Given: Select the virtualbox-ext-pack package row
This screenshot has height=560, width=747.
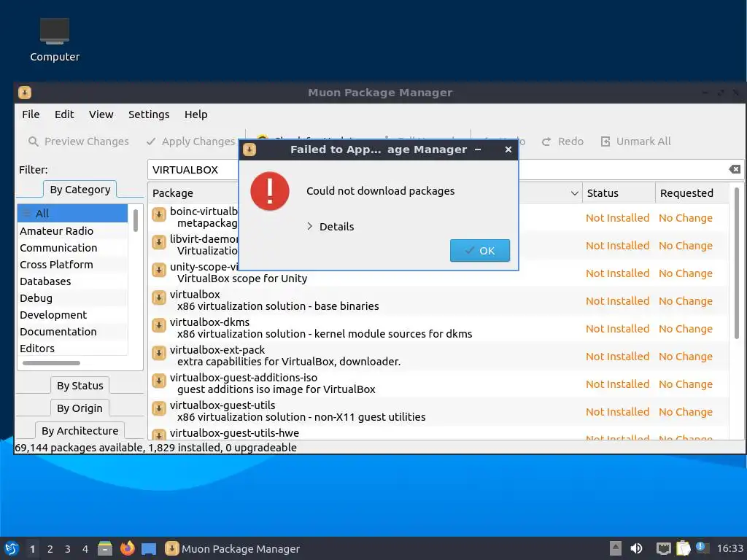Looking at the screenshot, I should (x=438, y=356).
